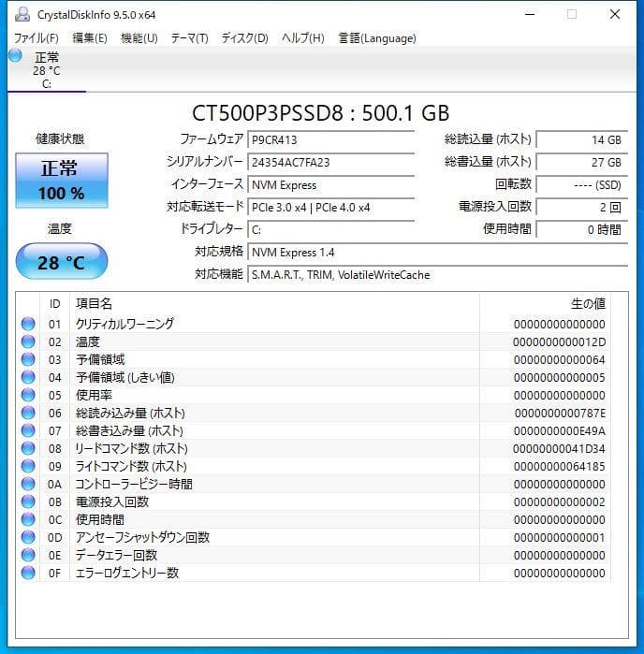Click status orb for 0A コントローラービジー時間
Screen dimensions: 644x654
point(28,484)
